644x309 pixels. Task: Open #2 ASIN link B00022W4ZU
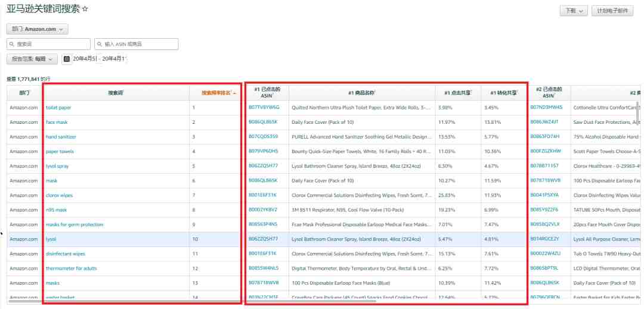point(545,254)
